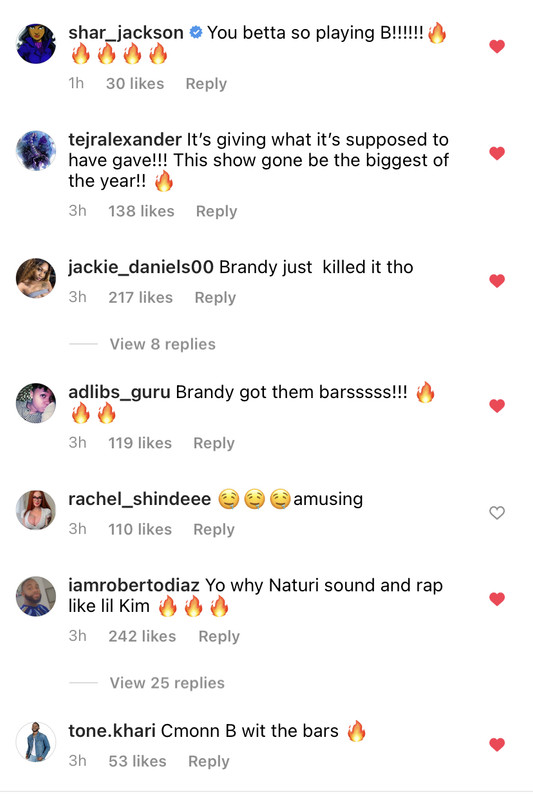The image size is (533, 800).
Task: View the 242 likes on iamrobertodiaz's comment
Action: coord(142,636)
